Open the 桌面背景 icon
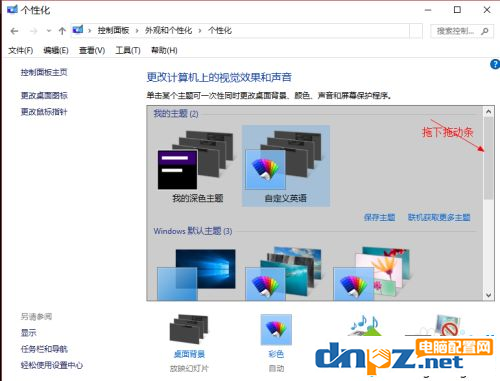The width and height of the screenshot is (500, 381). coord(189,329)
